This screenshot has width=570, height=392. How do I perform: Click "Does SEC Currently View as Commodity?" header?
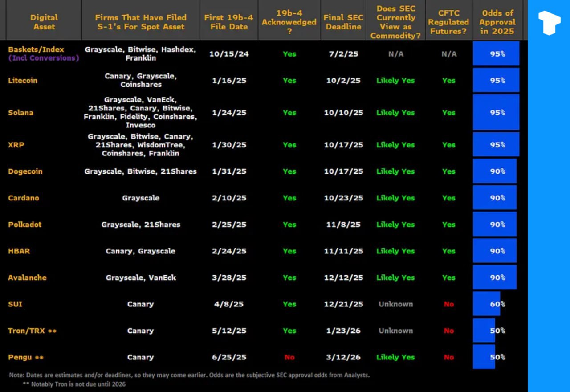(396, 22)
